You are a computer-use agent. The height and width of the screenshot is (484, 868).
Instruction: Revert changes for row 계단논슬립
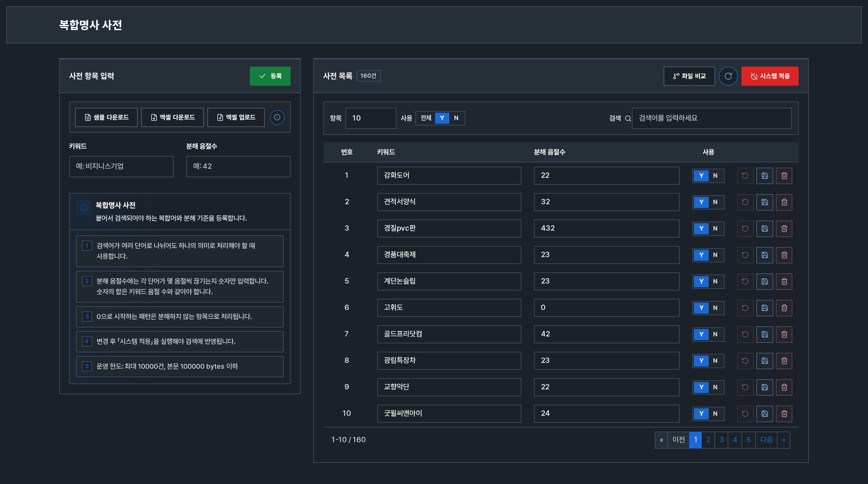pos(745,282)
